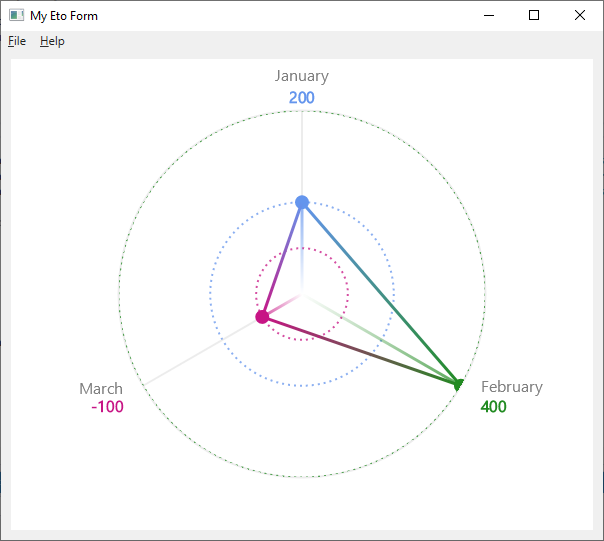This screenshot has width=604, height=541.
Task: Click the app icon in title bar
Action: coord(17,15)
